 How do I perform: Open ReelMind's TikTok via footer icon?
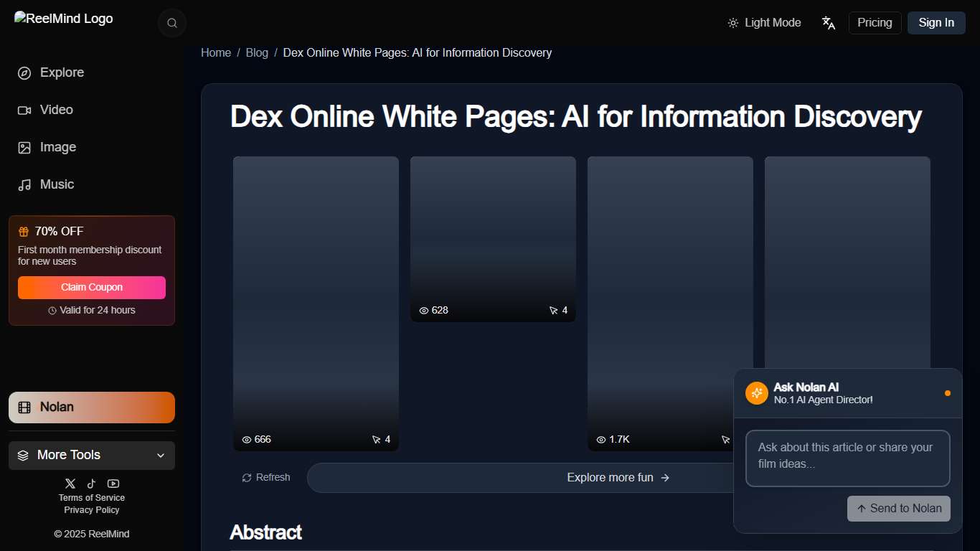coord(91,484)
